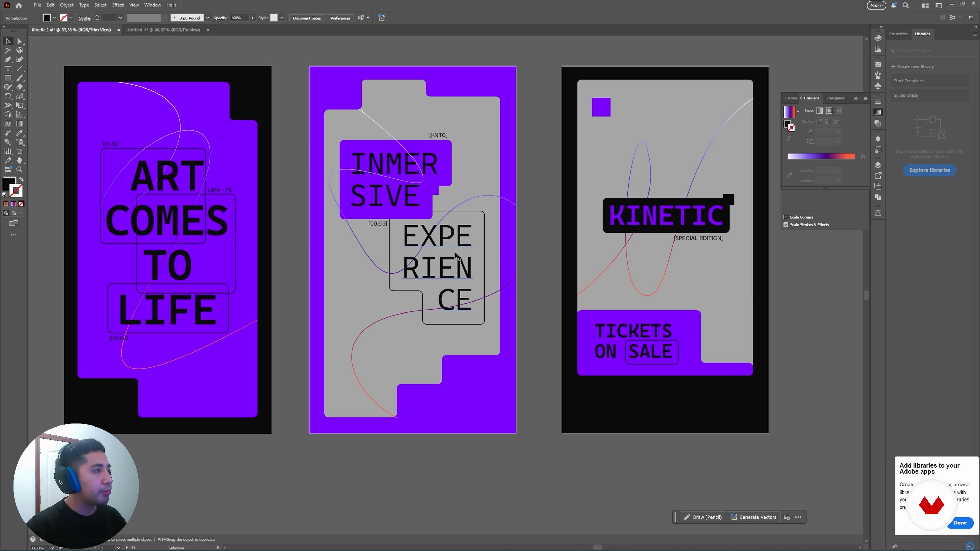Open the zoom level dropdown at bottom
Screen dimensions: 980x551
[52, 548]
